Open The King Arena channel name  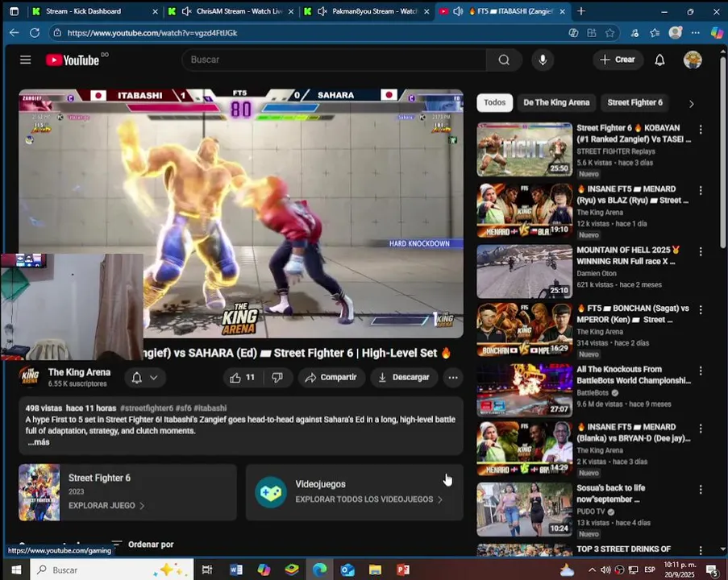click(79, 372)
